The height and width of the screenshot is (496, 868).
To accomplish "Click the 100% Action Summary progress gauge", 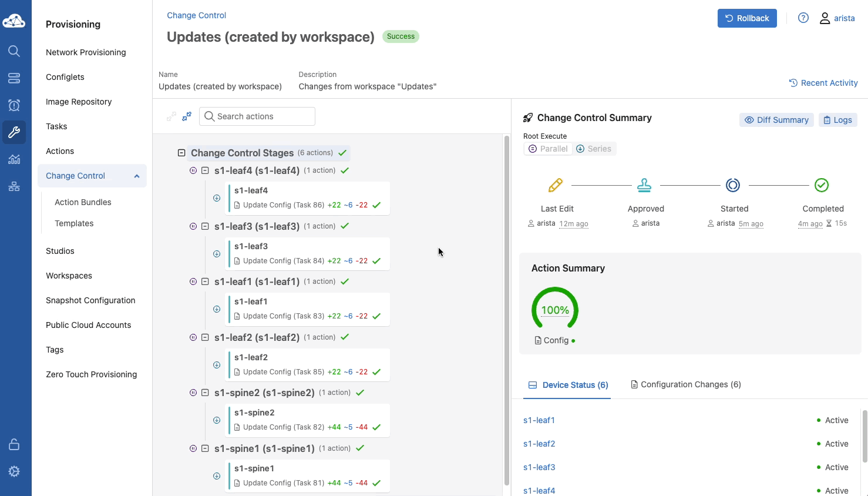I will click(555, 310).
